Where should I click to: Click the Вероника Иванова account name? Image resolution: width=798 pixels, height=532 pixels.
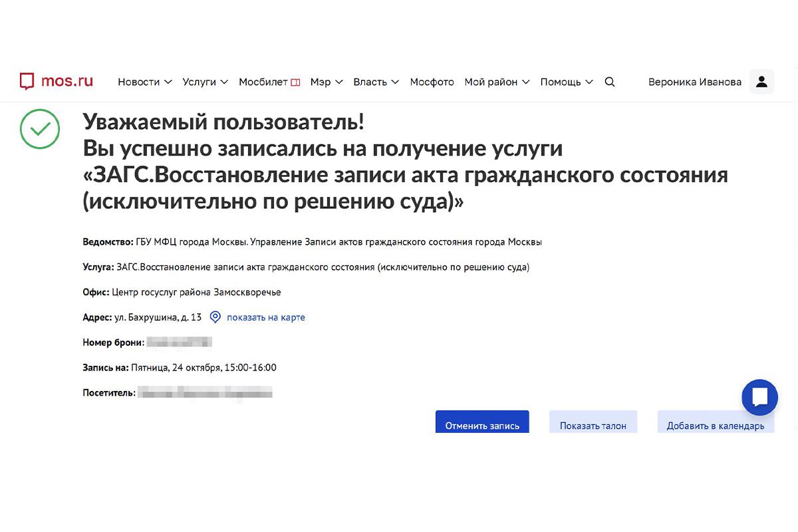695,81
